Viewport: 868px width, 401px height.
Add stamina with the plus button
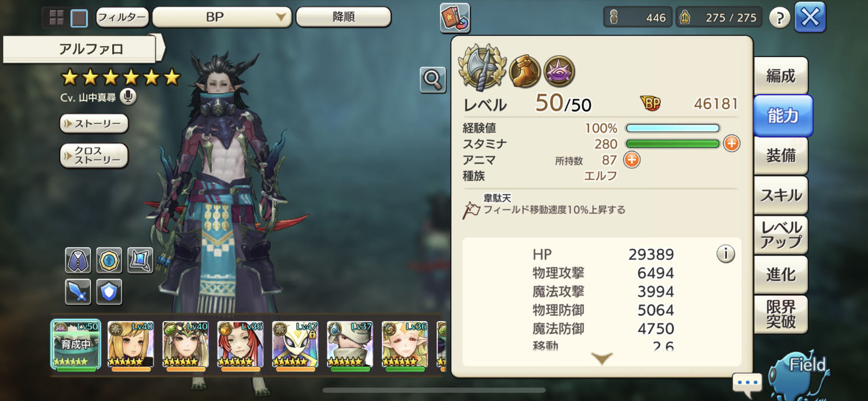click(731, 144)
